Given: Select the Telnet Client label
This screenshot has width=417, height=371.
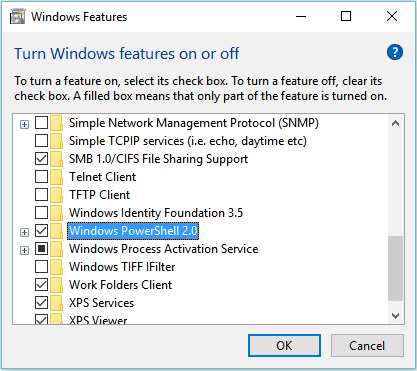Looking at the screenshot, I should pyautogui.click(x=103, y=177).
